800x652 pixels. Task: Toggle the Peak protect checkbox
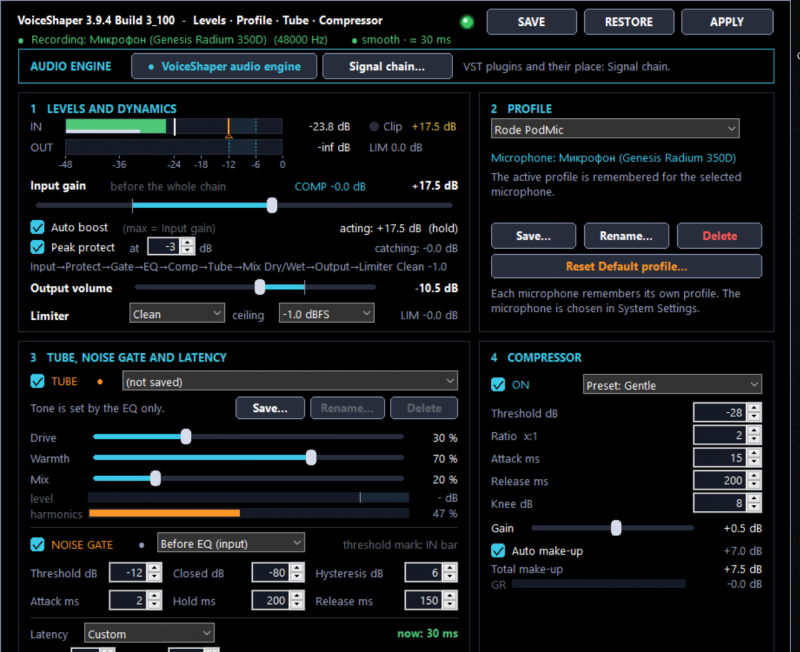37,247
